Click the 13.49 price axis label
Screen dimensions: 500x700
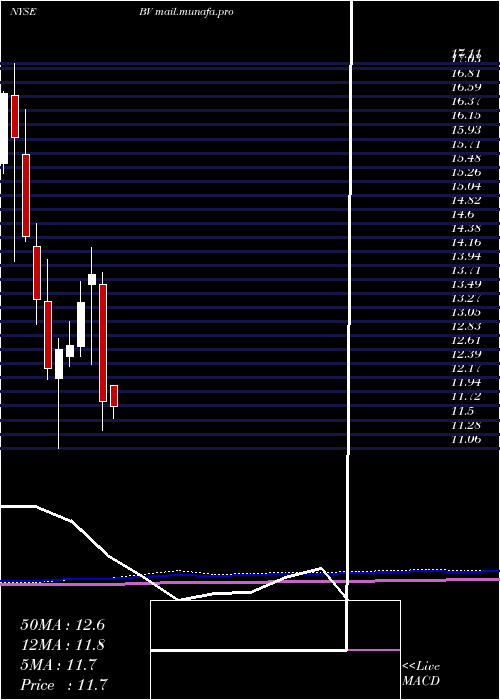pos(466,284)
